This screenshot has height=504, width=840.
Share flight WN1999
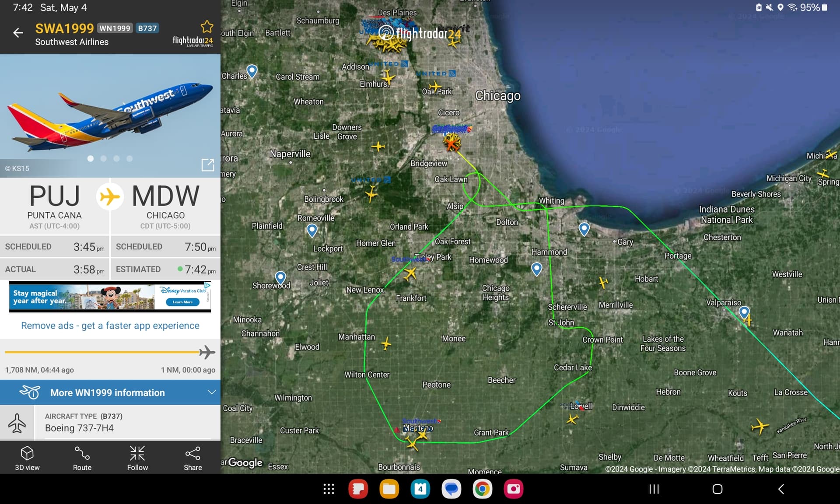pyautogui.click(x=192, y=458)
